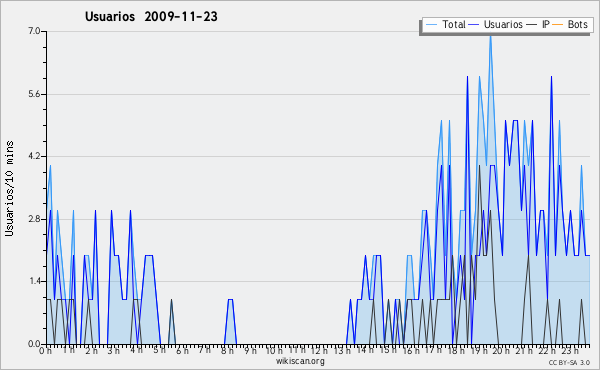Select the 'Usuarios' legend entry
The image size is (600, 370).
(496, 25)
